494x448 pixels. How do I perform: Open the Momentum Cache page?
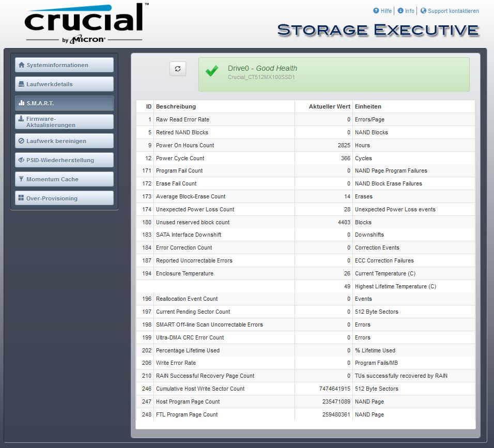point(64,179)
